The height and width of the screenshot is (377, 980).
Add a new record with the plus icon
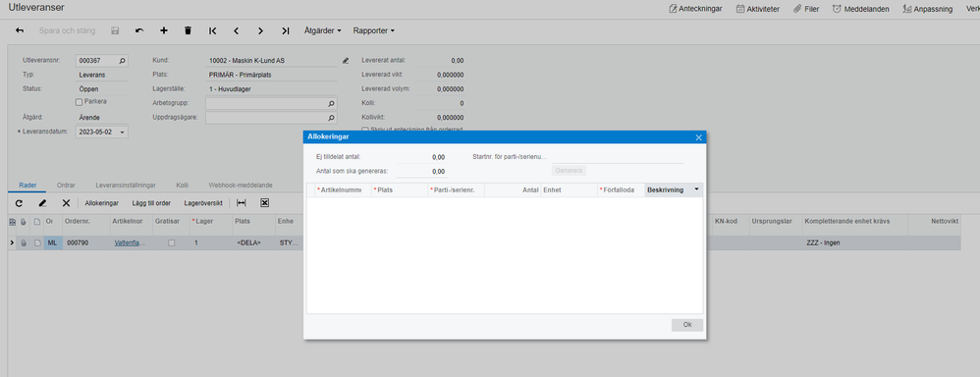coord(164,30)
